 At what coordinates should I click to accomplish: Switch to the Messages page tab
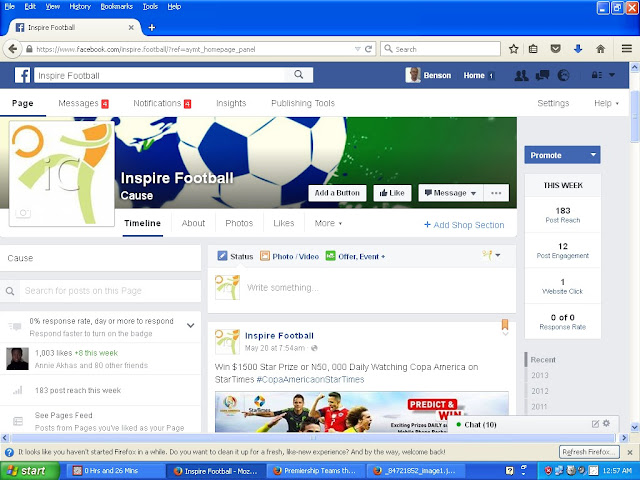point(83,103)
